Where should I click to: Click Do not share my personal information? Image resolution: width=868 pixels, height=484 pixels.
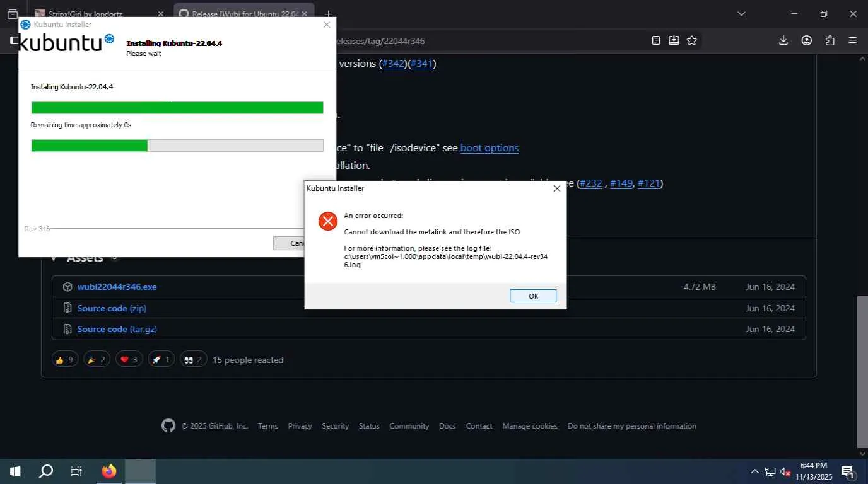click(x=632, y=426)
